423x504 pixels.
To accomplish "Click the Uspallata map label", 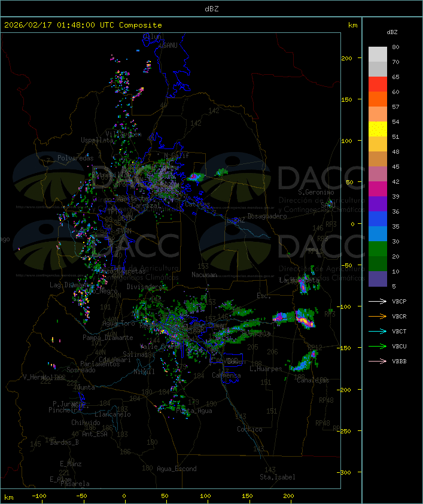I will [x=97, y=140].
